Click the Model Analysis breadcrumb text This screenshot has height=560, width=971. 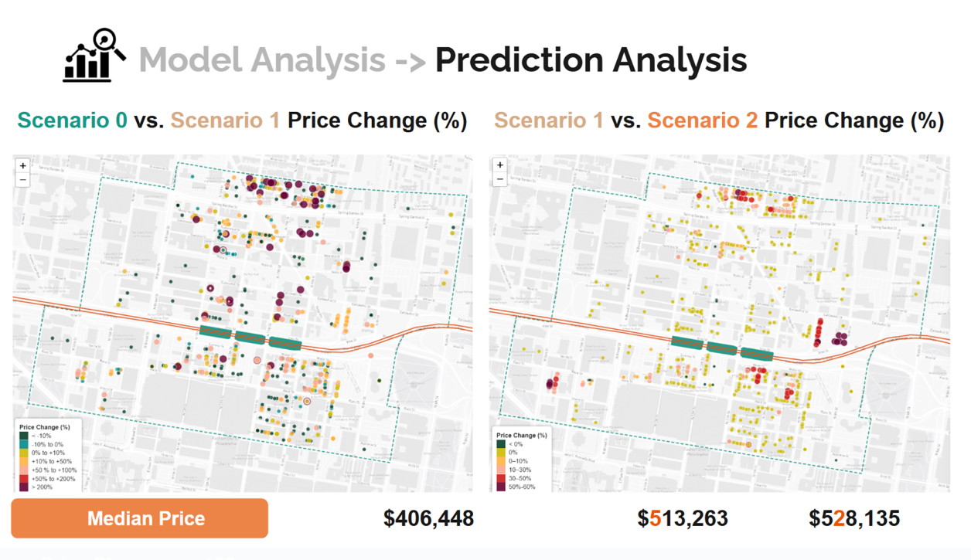(262, 59)
